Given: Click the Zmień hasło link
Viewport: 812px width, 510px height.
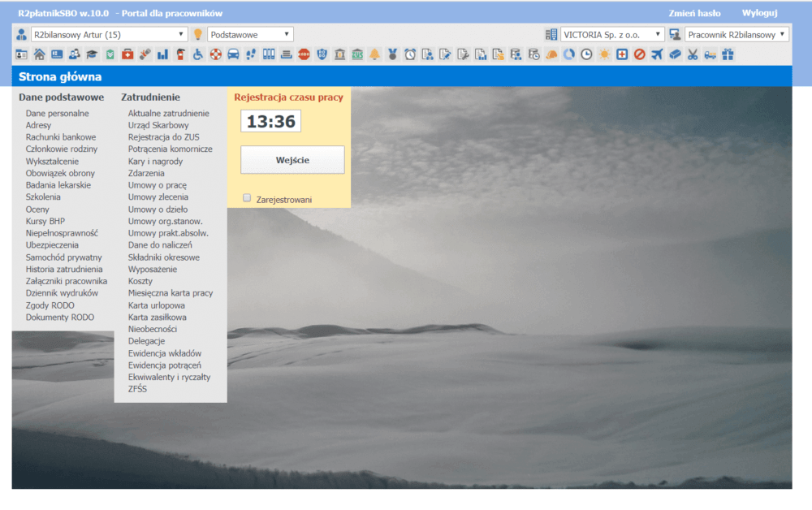Looking at the screenshot, I should [694, 13].
